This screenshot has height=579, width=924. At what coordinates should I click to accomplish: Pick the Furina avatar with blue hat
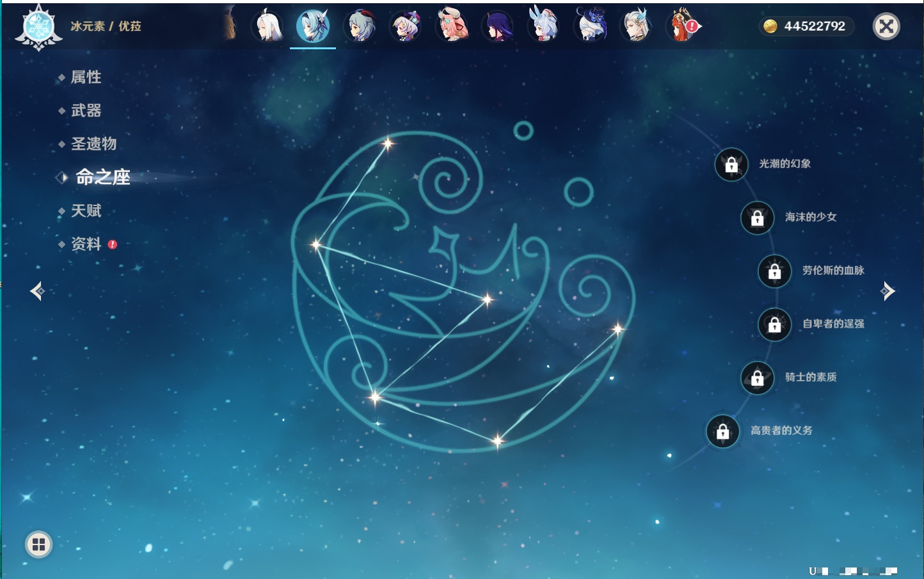[x=590, y=26]
